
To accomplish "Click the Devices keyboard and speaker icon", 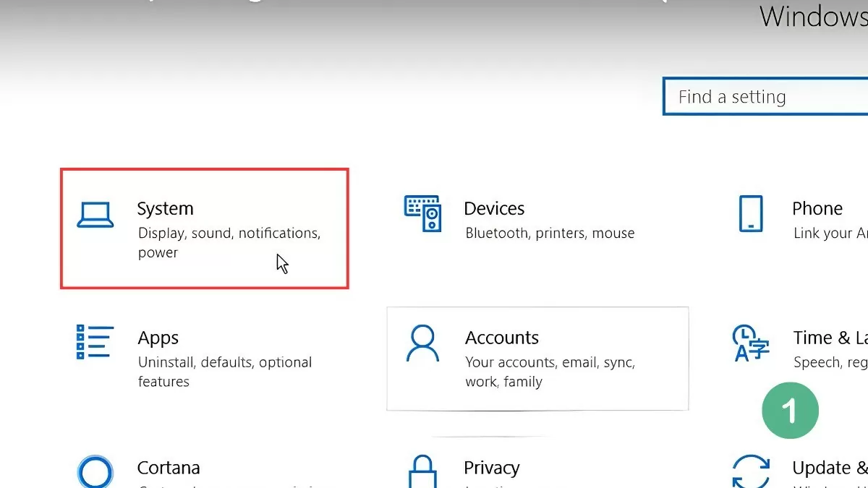I will (425, 214).
